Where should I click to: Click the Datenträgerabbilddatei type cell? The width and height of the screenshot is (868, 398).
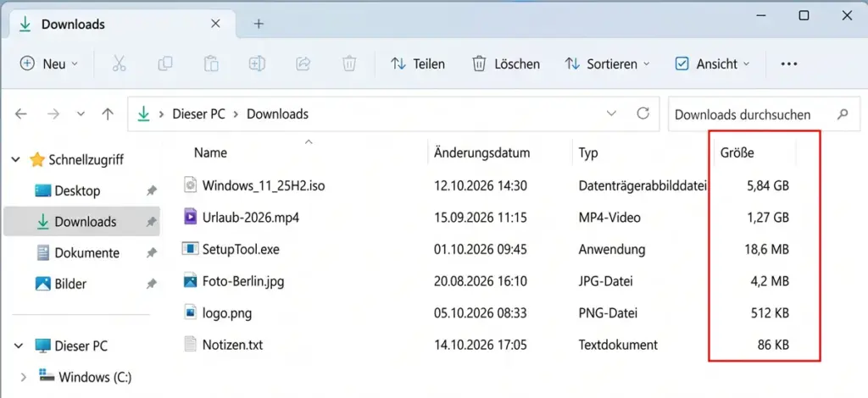tap(643, 185)
